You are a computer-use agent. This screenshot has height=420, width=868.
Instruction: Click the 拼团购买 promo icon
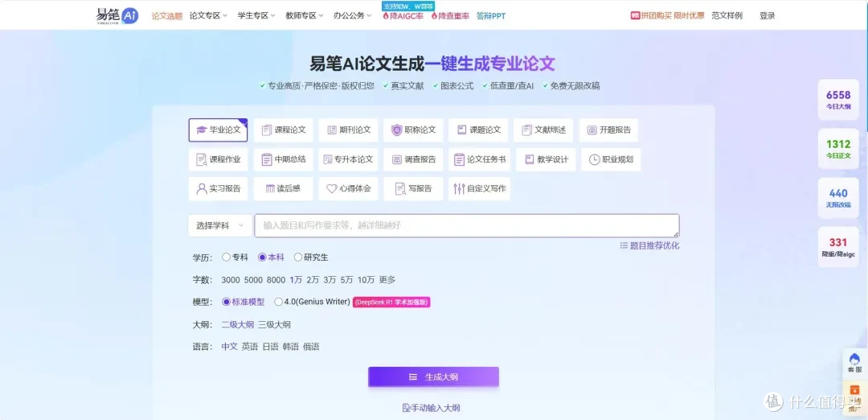tap(635, 16)
